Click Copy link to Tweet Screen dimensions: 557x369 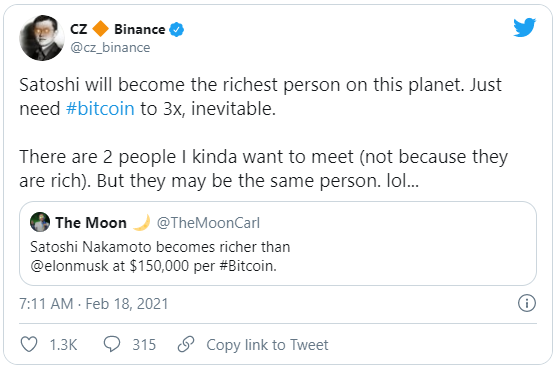[267, 345]
